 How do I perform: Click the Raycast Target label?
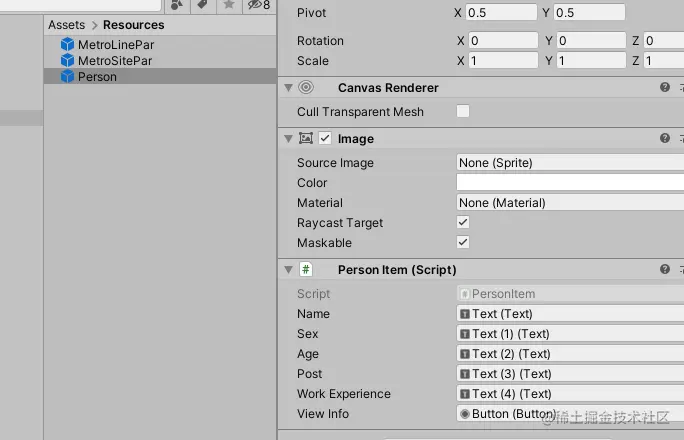pos(340,223)
